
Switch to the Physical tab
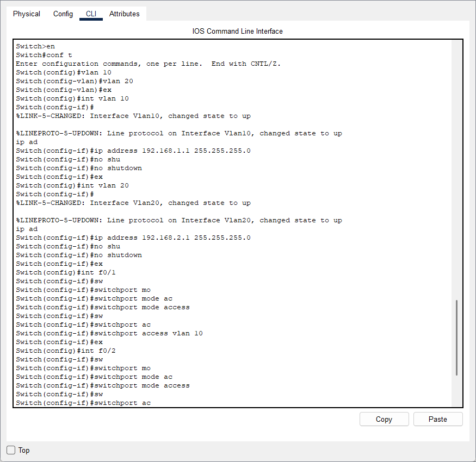coord(26,14)
